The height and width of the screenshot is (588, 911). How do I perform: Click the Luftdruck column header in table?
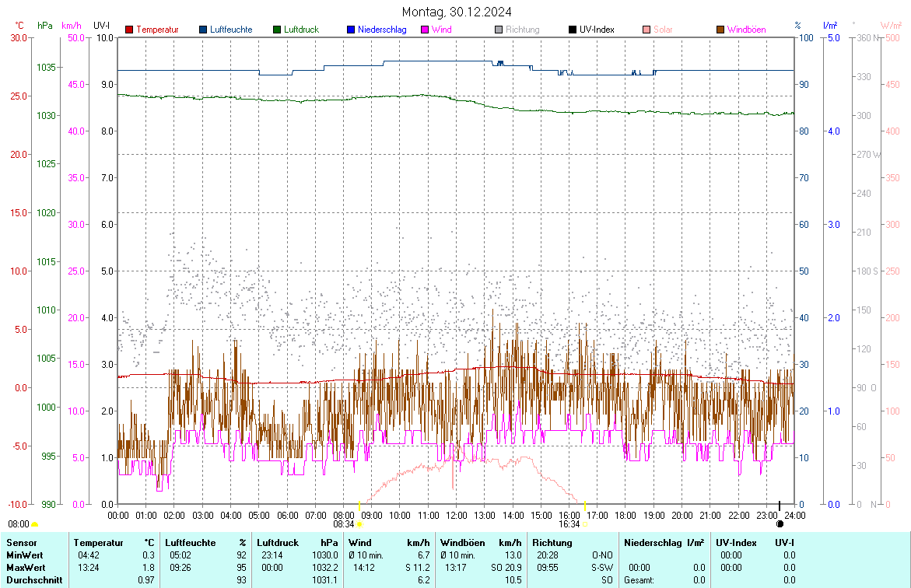[277, 542]
